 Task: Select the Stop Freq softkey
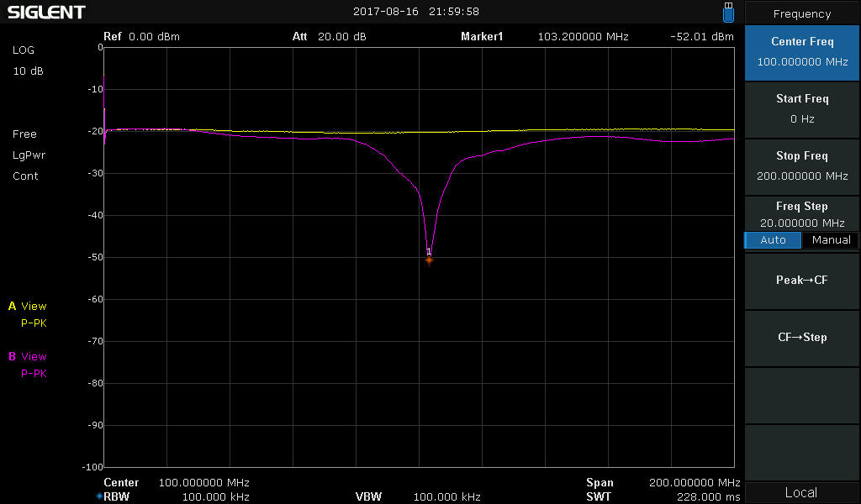point(801,165)
